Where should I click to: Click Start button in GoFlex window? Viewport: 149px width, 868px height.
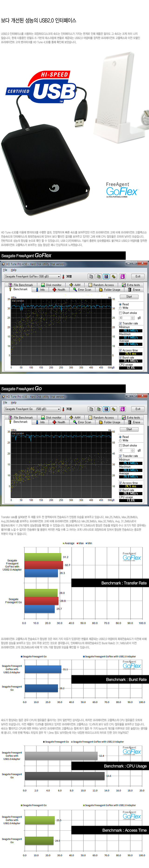coord(129,297)
